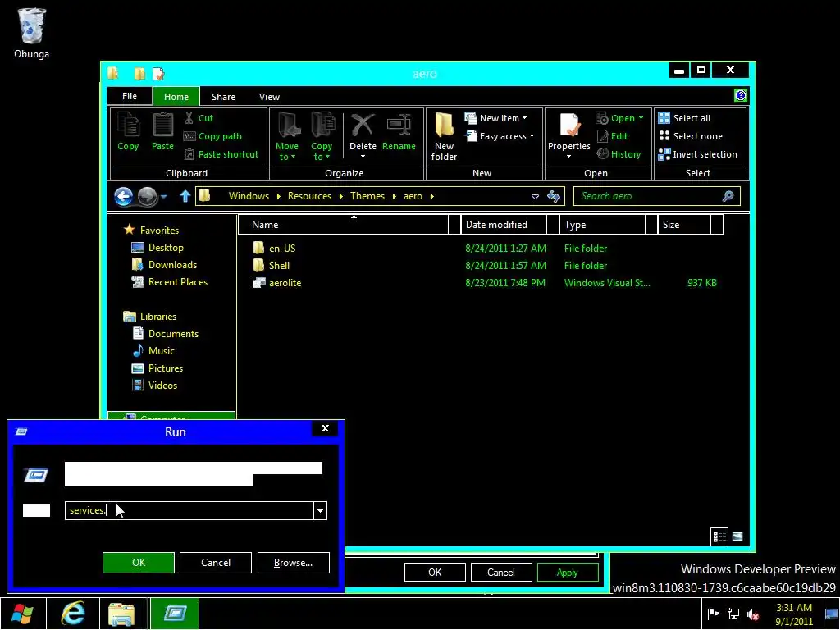Switch to the View ribbon tab

point(269,97)
